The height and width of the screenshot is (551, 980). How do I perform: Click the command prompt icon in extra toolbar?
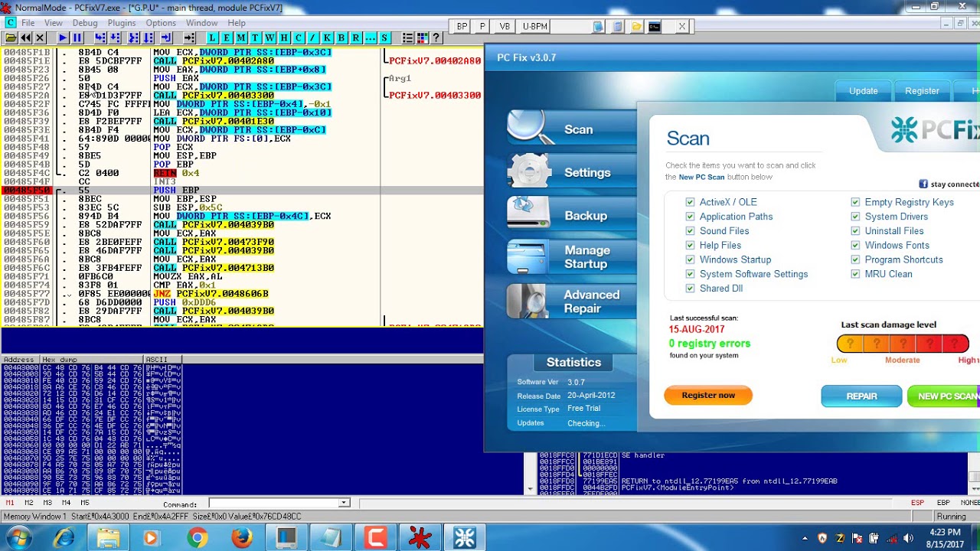pos(655,26)
